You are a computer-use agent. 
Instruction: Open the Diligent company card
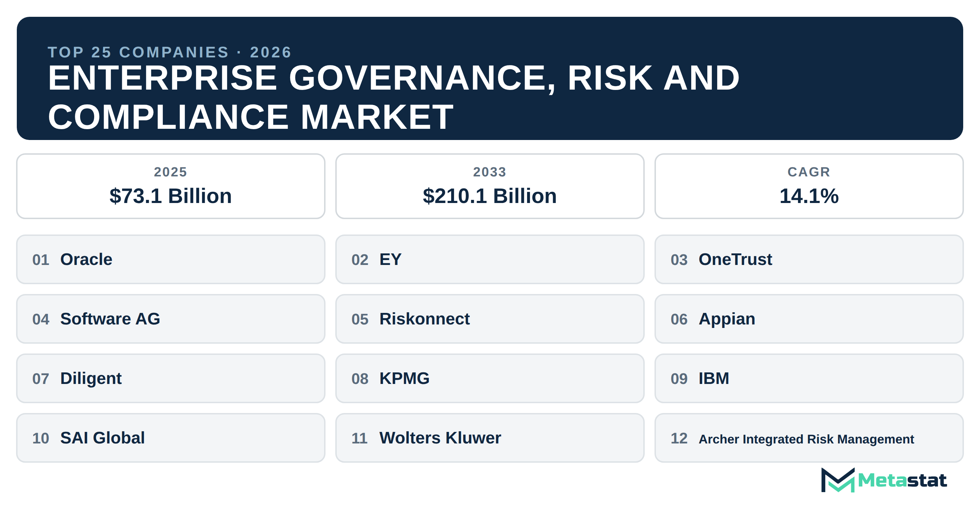(x=170, y=378)
